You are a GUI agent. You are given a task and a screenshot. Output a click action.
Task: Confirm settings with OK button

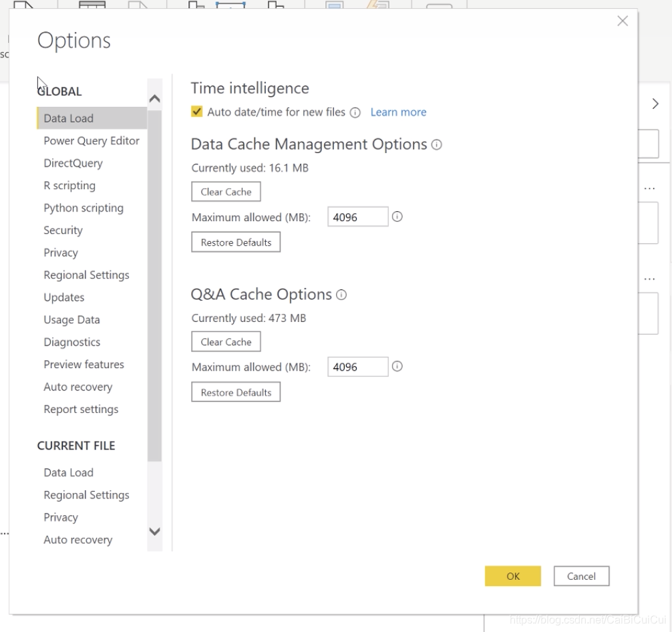point(512,577)
